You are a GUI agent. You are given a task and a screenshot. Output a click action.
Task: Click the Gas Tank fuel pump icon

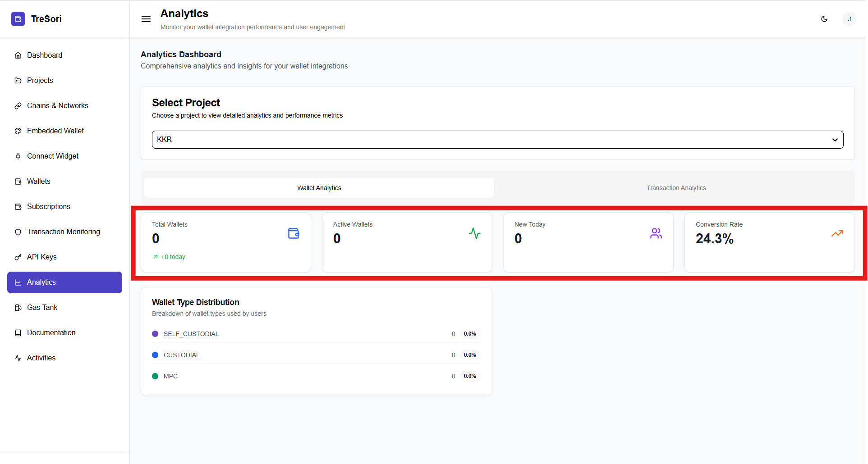pos(18,308)
